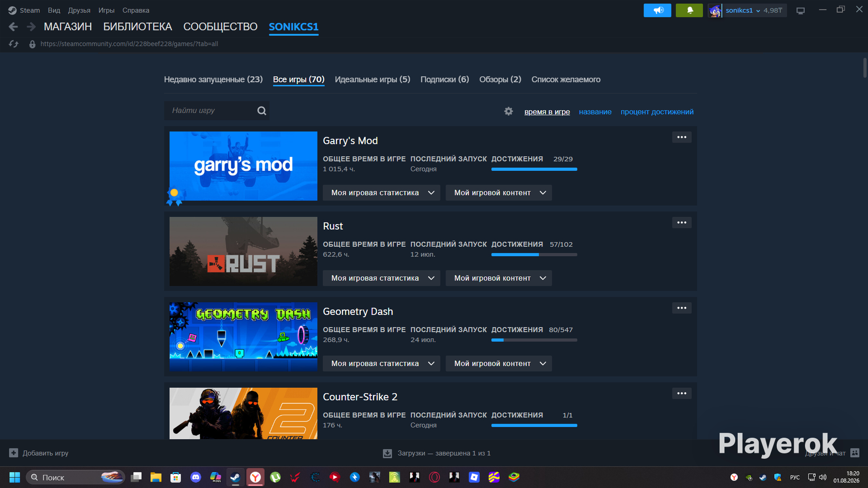Open the 'Вид' menu
The height and width of the screenshot is (488, 868).
(54, 10)
